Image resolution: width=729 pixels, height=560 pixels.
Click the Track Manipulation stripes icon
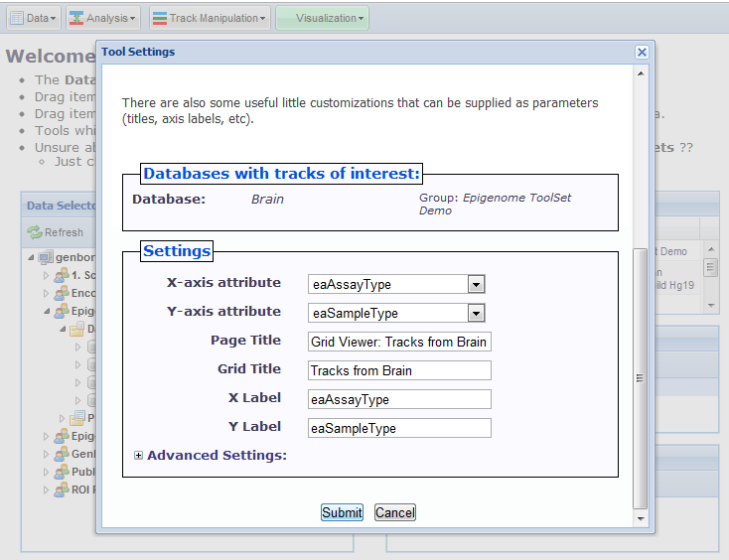point(159,18)
